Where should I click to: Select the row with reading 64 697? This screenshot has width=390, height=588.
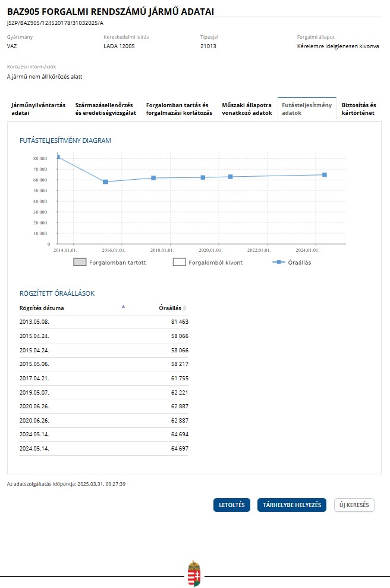[104, 449]
